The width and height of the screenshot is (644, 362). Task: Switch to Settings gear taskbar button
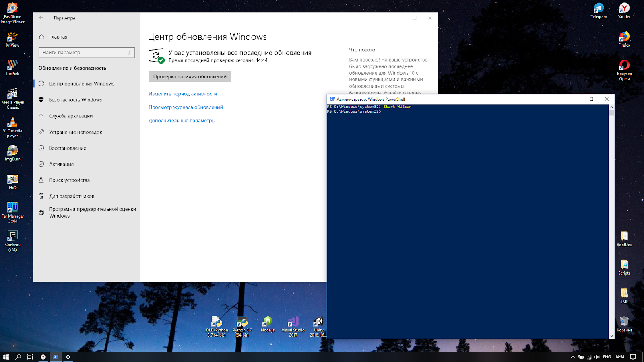pos(68,357)
